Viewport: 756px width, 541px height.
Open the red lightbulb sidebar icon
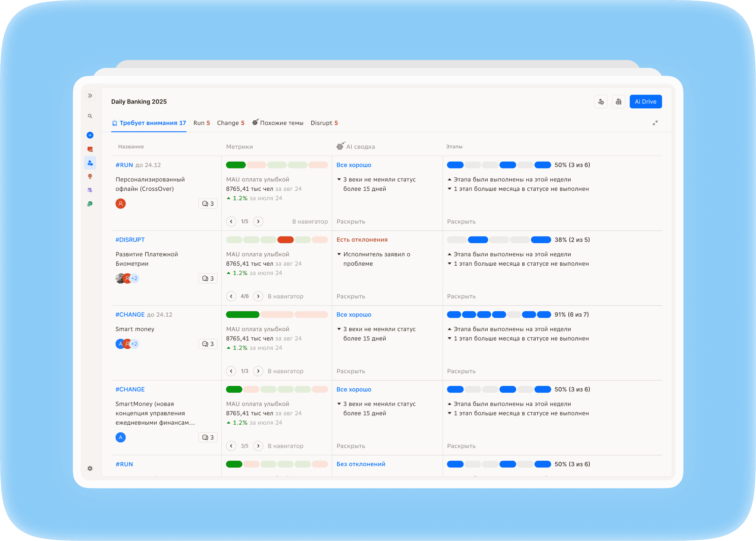[x=90, y=176]
